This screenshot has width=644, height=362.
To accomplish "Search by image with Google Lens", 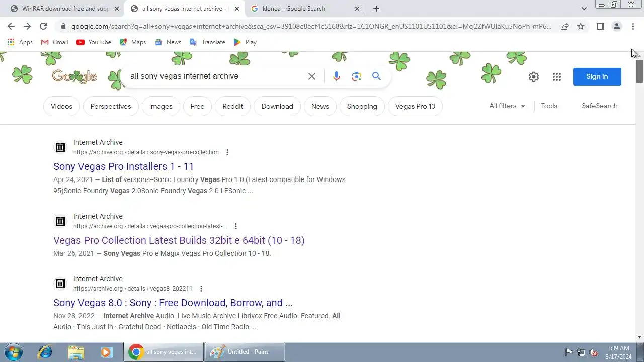I will click(x=357, y=76).
